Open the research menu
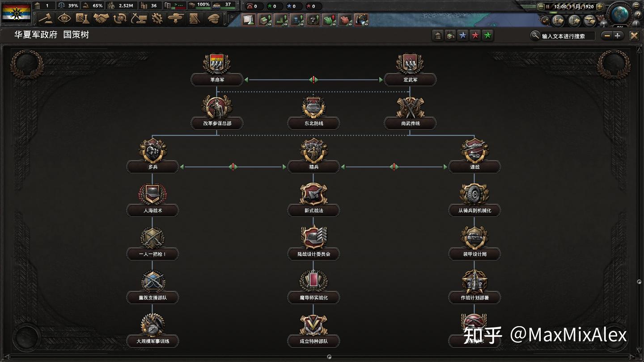The width and height of the screenshot is (644, 362). (83, 18)
